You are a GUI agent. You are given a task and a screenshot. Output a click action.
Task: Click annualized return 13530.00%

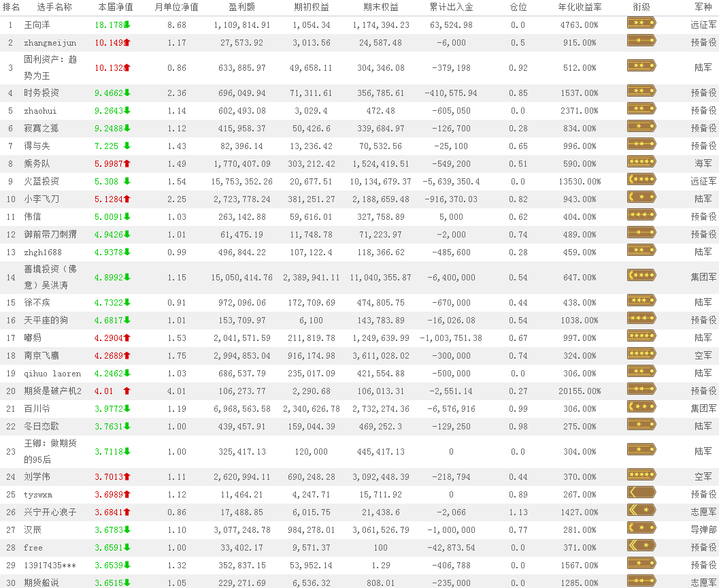(x=580, y=182)
